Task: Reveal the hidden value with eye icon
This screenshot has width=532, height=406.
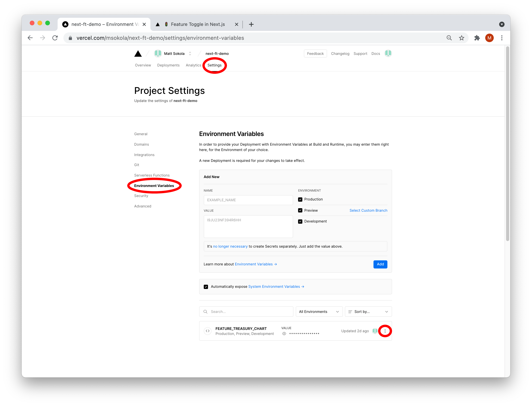Action: pyautogui.click(x=284, y=334)
